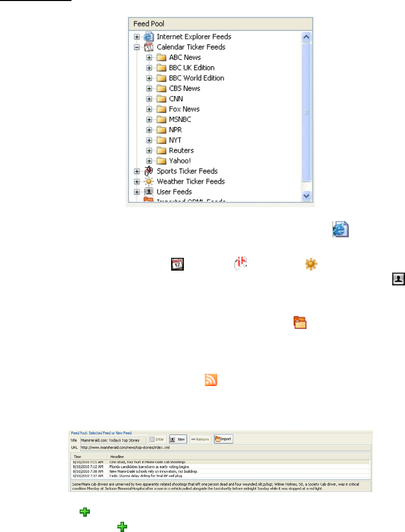Viewport: 405px width, 532px height.
Task: Expand the NPR folder node
Action: tap(149, 130)
